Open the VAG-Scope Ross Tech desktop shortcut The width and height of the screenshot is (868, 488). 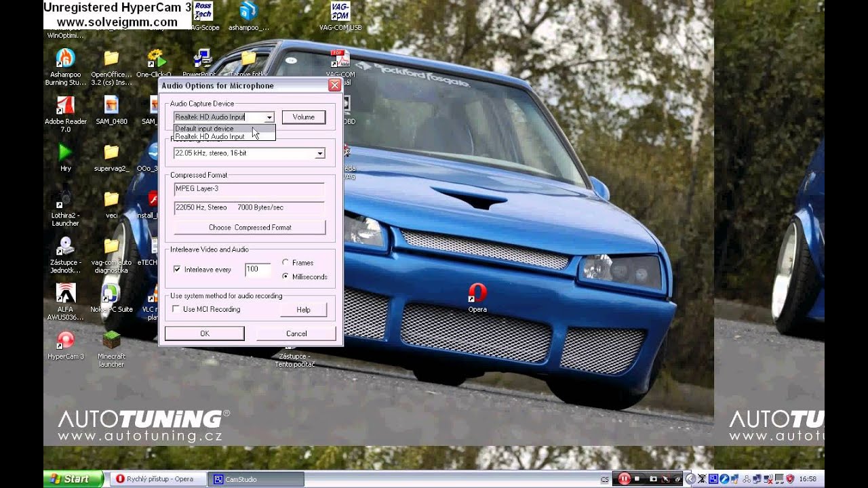click(x=203, y=16)
